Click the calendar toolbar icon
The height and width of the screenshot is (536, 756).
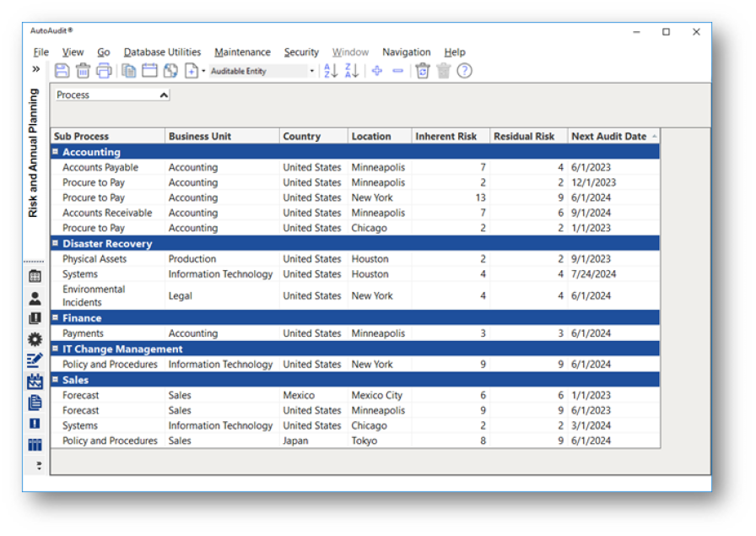pos(149,71)
